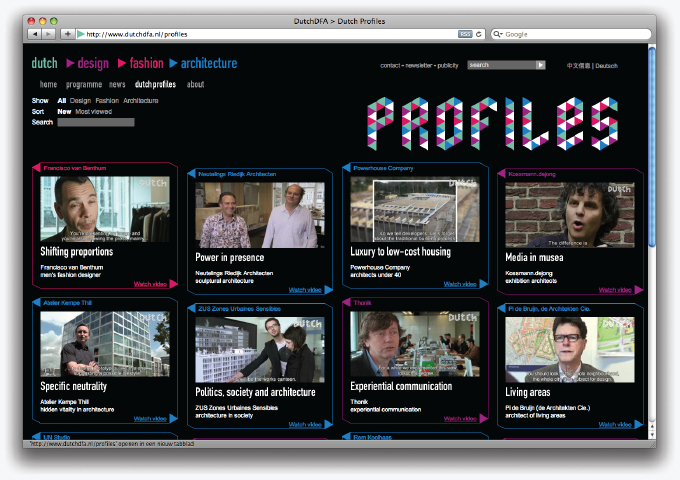This screenshot has width=680, height=480.
Task: Click purple arrow beside Experiential communication Watch video
Action: tap(483, 418)
